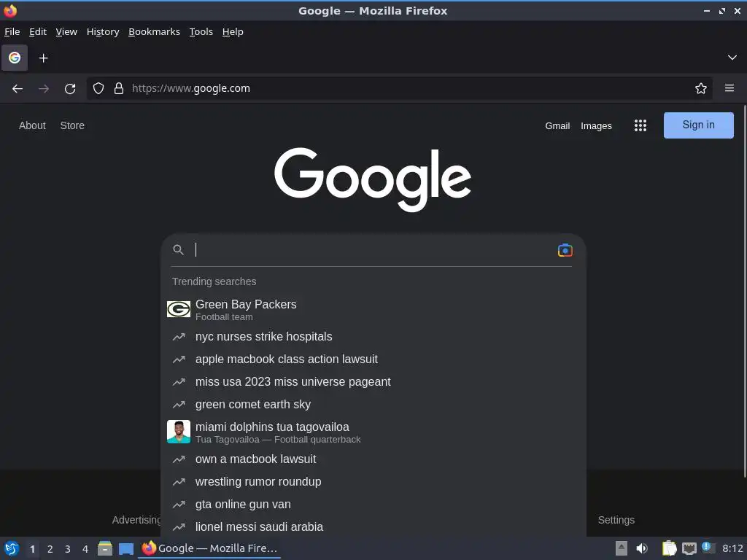Click the browser Back arrow
Image resolution: width=747 pixels, height=560 pixels.
18,88
